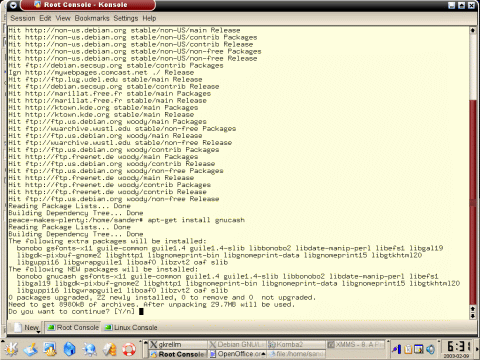480x360 pixels.
Task: Switch to the Linux Console session tab
Action: tap(131, 328)
